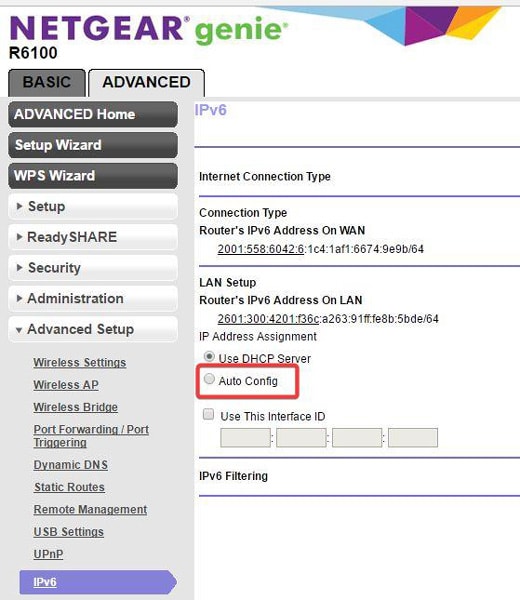Go to Dynamic DNS settings
Image resolution: width=520 pixels, height=600 pixels.
click(70, 465)
